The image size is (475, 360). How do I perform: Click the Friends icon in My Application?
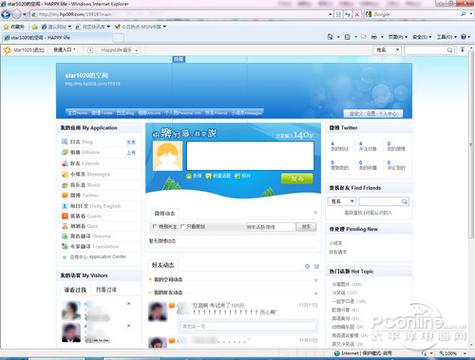[65, 163]
